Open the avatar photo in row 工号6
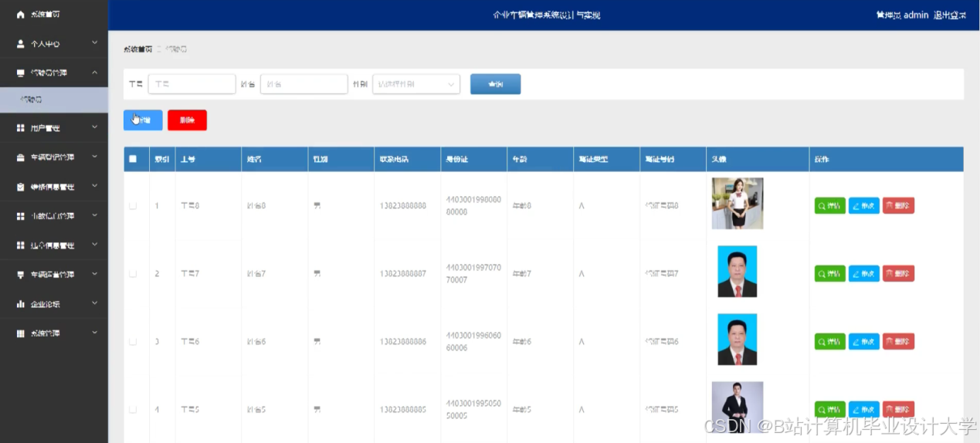The width and height of the screenshot is (980, 443). pos(738,340)
